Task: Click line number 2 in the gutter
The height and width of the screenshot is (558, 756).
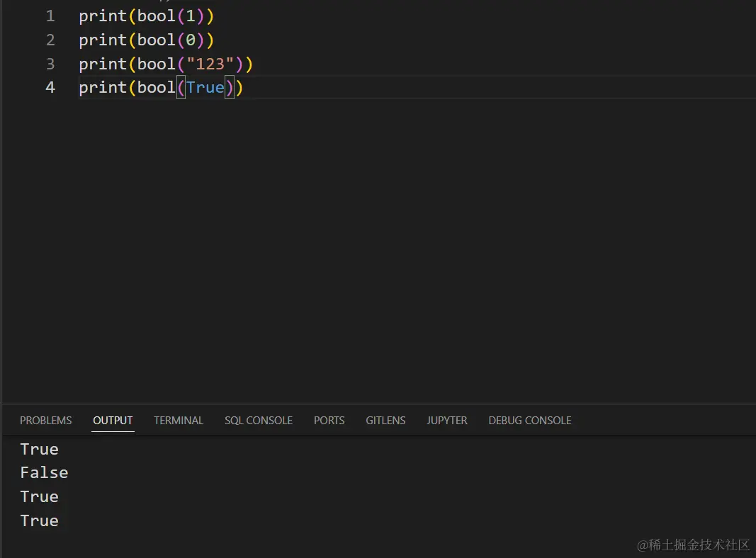Action: (50, 40)
